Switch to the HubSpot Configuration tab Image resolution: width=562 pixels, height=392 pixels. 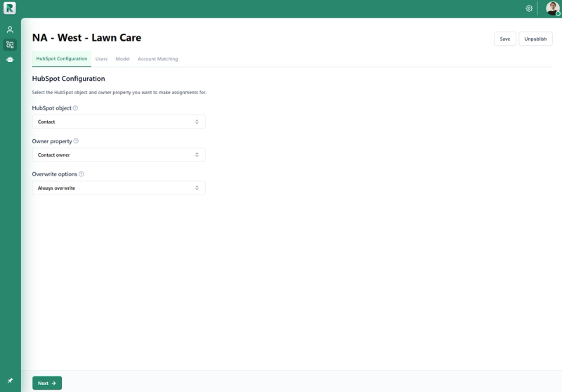coord(62,59)
